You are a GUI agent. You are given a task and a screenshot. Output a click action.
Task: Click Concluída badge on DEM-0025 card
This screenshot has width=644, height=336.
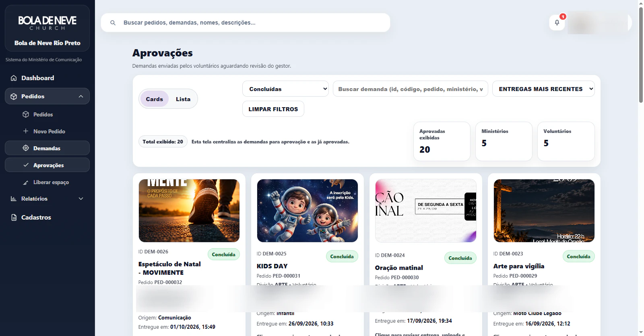pyautogui.click(x=342, y=256)
